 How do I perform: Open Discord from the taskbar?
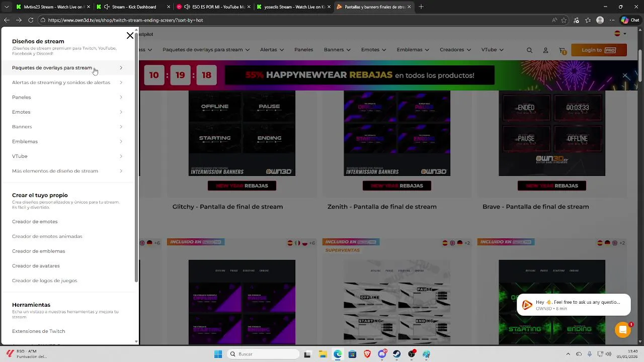point(382,354)
